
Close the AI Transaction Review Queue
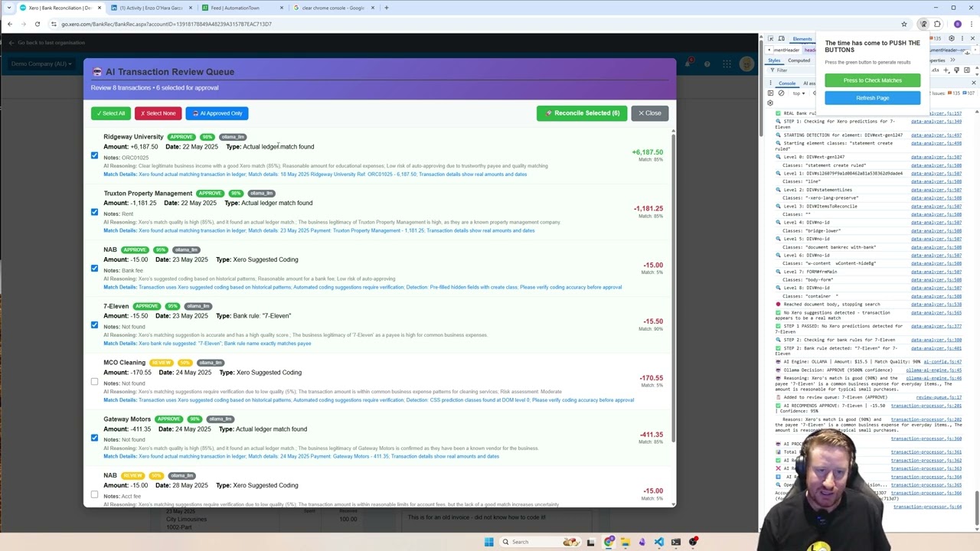[x=650, y=113]
